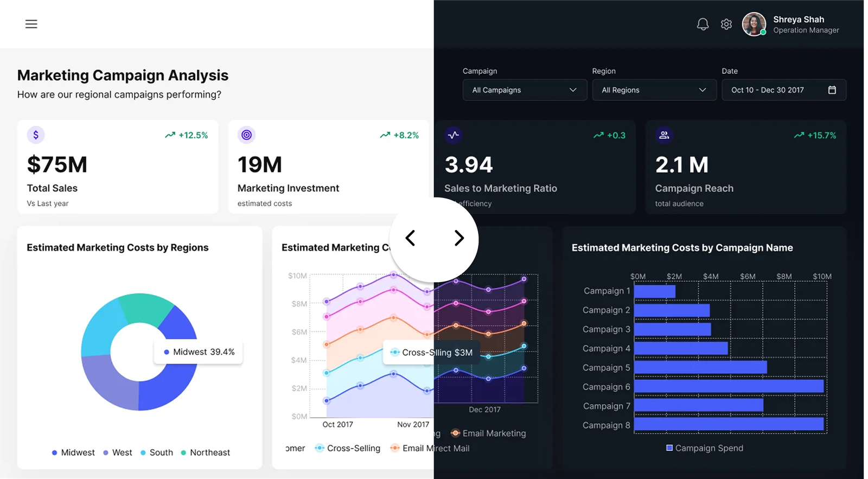Open the Oct 10 - Dec 30 2017 date picker
Screen dimensions: 868x479
[x=775, y=90]
